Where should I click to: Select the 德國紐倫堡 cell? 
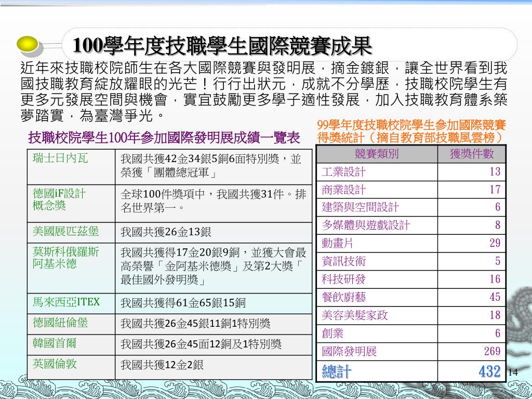click(x=71, y=324)
